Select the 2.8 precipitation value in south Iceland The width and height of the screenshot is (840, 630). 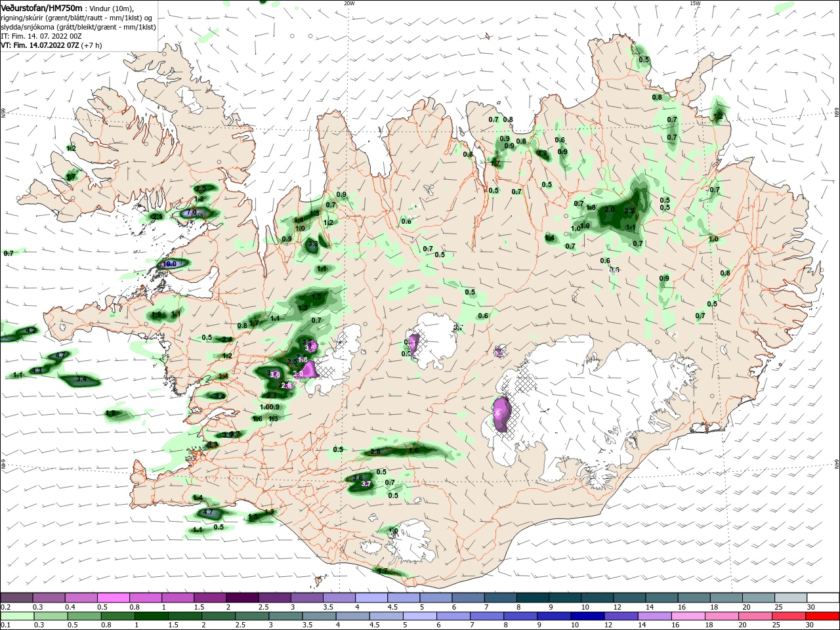[375, 451]
